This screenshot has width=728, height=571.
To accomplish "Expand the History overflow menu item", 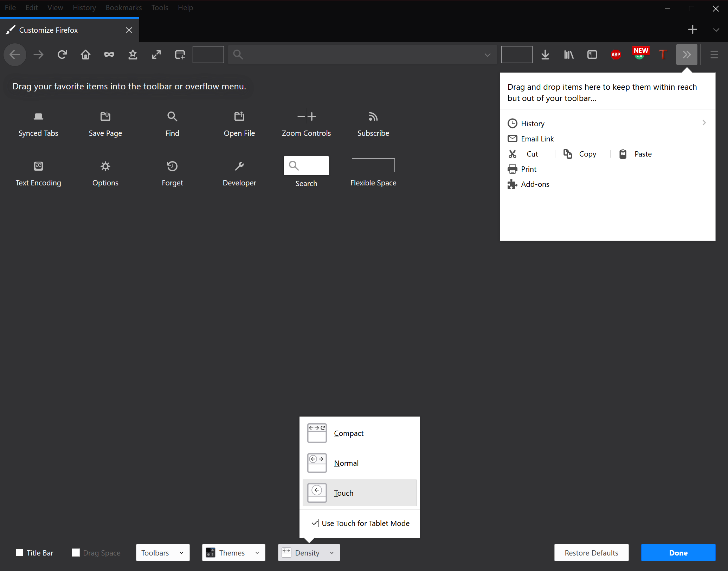I will point(704,123).
